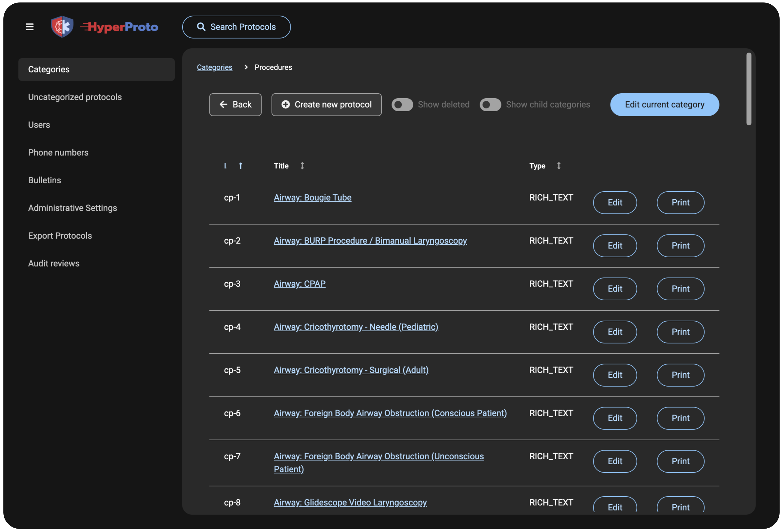Screen dimensions: 783x532
Task: Edit the cp-4 protocol
Action: (615, 332)
